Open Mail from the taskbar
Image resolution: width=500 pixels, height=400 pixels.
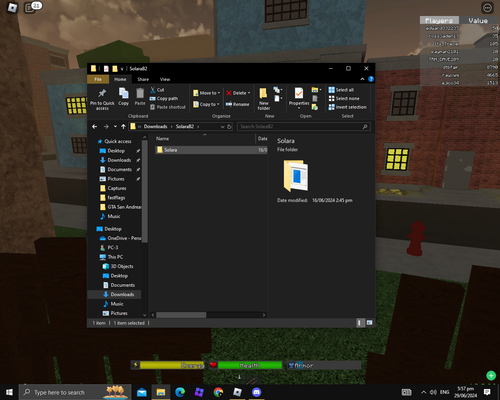point(142,392)
